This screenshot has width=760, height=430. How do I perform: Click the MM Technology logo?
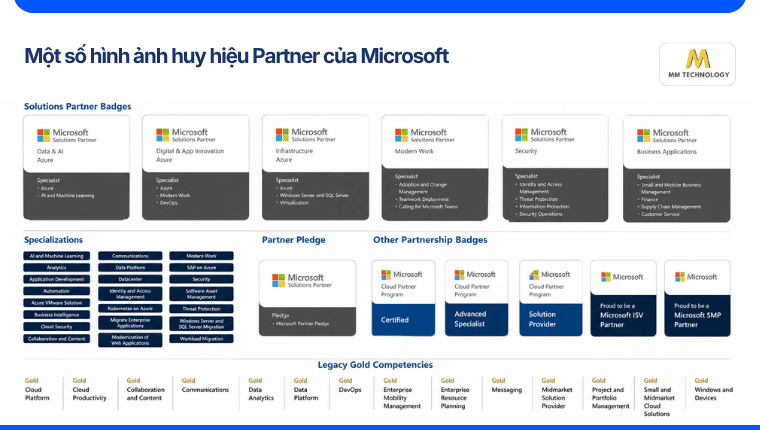(x=697, y=64)
